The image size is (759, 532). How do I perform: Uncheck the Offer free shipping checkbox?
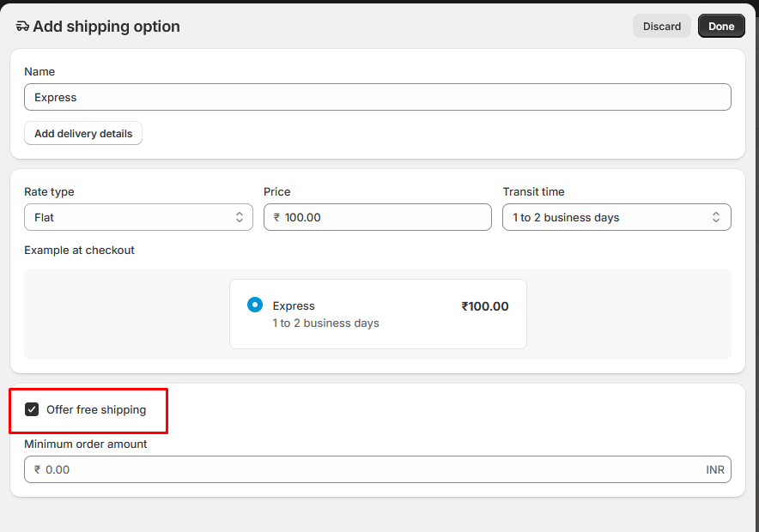tap(32, 409)
